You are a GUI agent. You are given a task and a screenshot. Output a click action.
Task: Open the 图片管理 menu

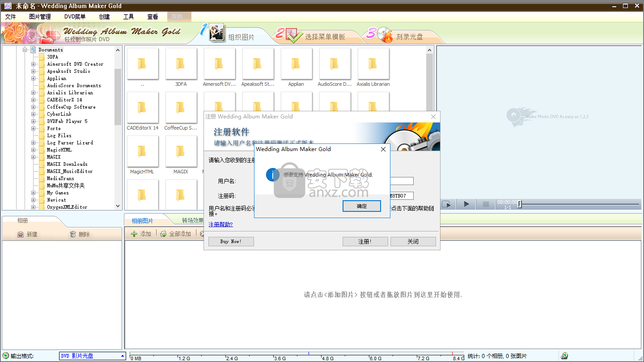click(40, 17)
